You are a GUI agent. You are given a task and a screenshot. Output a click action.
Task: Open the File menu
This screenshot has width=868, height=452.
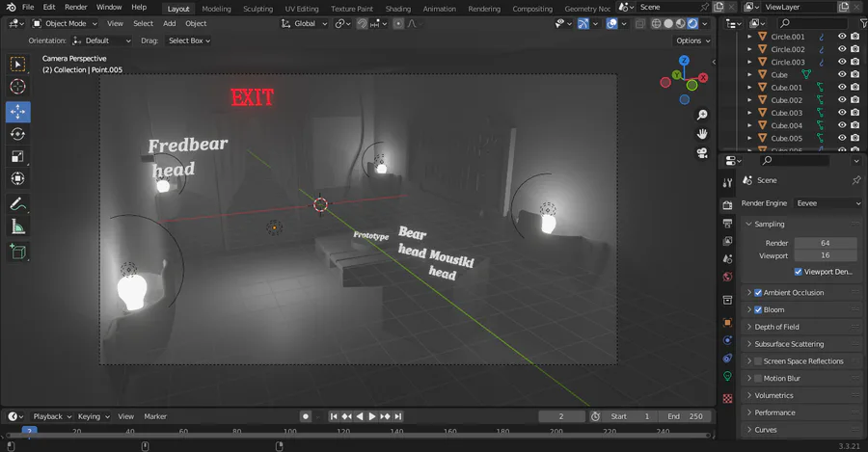pyautogui.click(x=28, y=7)
